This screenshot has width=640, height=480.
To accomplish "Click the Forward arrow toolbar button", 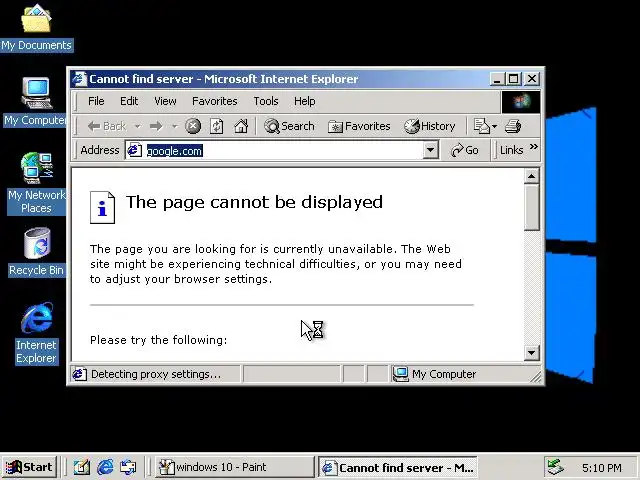I will 156,126.
